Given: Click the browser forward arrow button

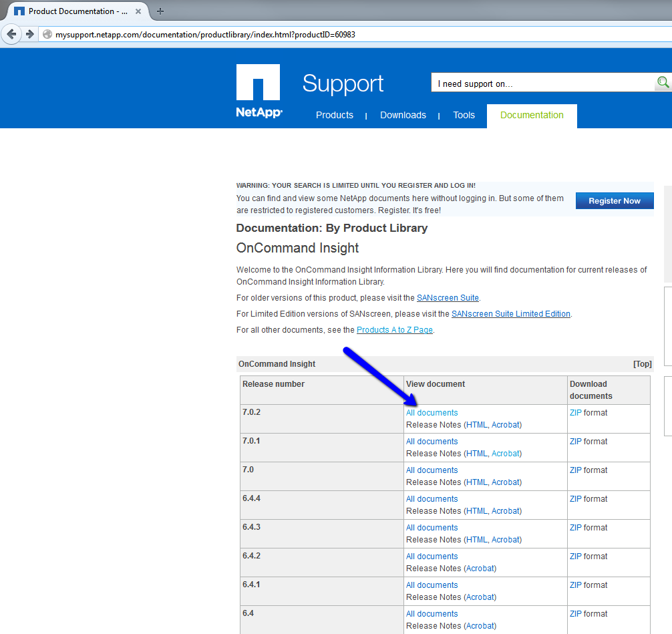Looking at the screenshot, I should (x=29, y=34).
